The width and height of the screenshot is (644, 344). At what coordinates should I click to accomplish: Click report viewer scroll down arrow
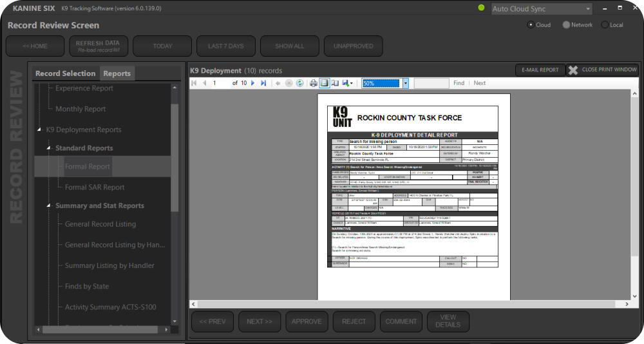(634, 296)
